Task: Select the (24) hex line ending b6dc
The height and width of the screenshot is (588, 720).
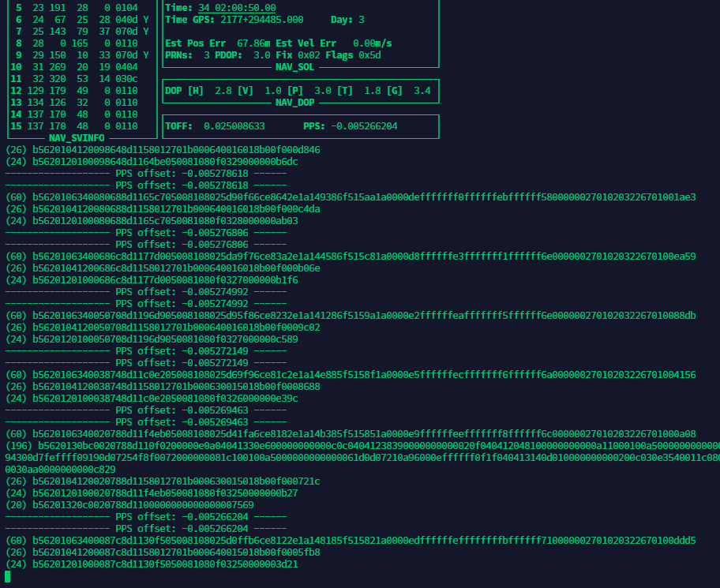Action: (152, 162)
